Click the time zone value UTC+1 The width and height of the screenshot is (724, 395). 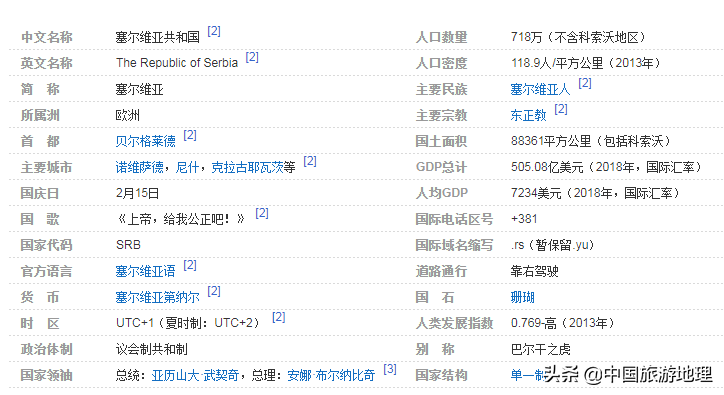[x=134, y=323]
